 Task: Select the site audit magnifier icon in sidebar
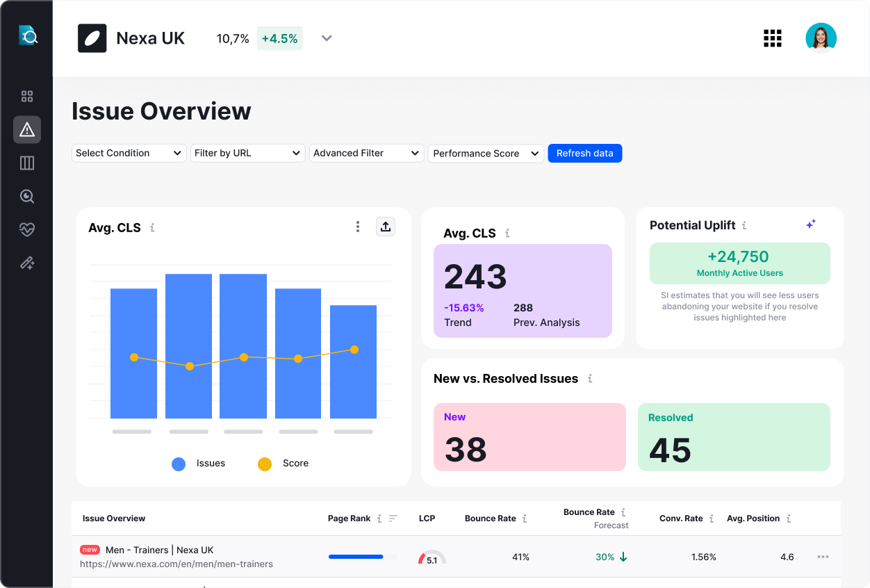pyautogui.click(x=26, y=196)
